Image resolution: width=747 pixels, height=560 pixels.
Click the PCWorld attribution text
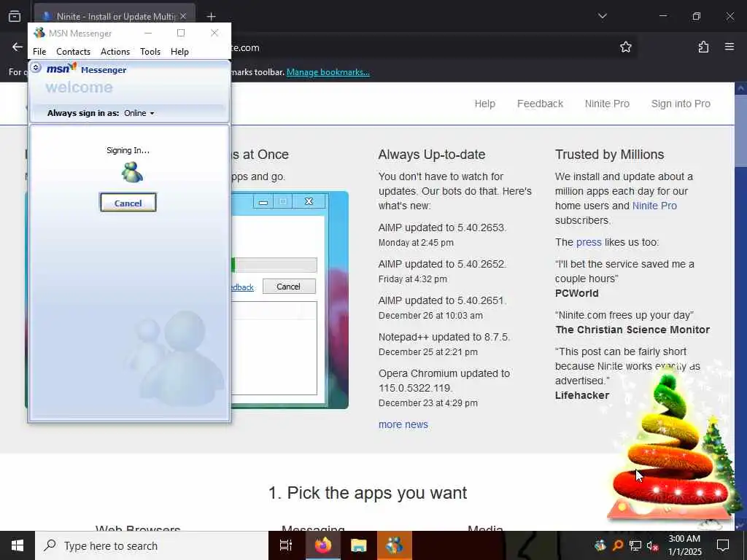[576, 293]
